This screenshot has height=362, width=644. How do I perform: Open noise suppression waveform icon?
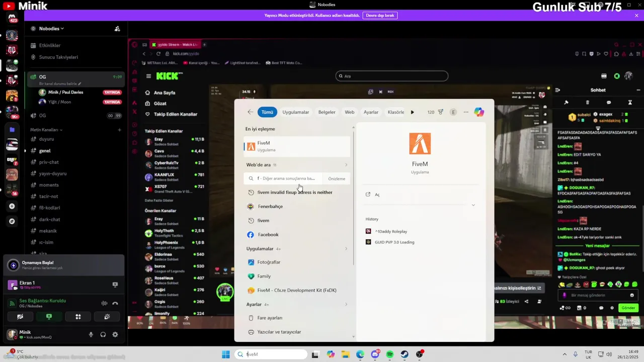[x=104, y=303]
